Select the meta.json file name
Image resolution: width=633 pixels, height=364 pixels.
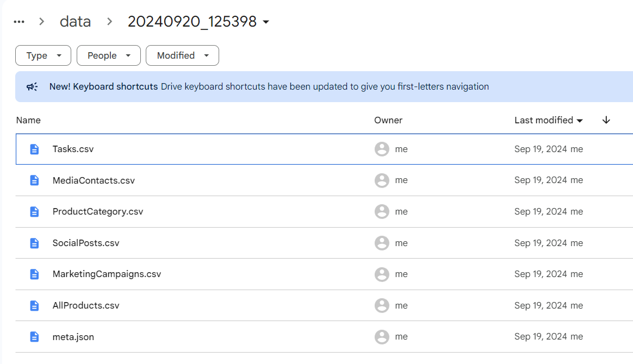73,337
